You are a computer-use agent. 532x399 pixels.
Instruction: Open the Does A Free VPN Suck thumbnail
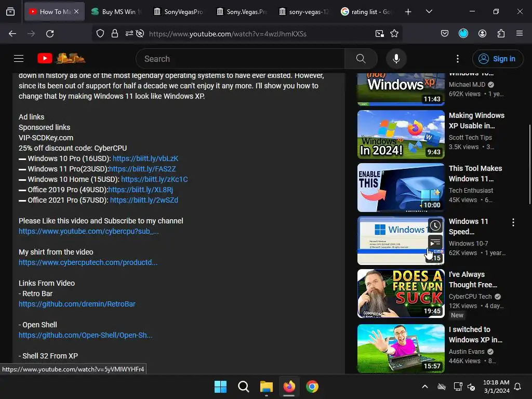(401, 294)
